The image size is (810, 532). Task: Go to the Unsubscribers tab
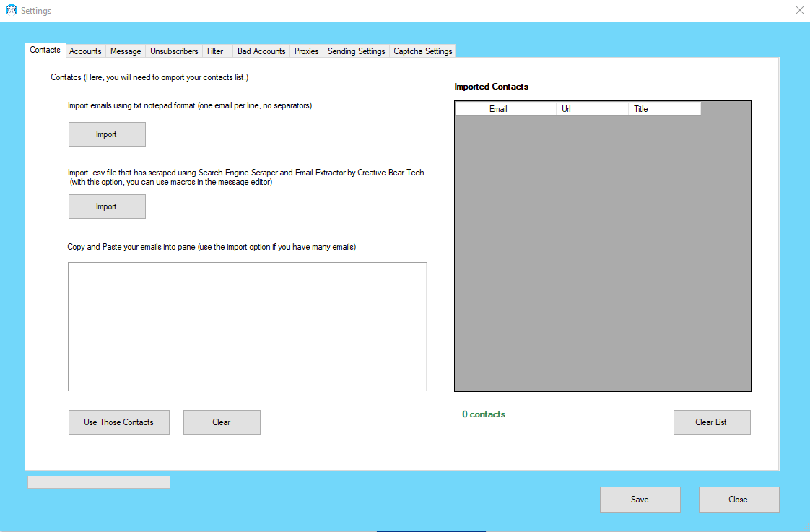[x=174, y=51]
